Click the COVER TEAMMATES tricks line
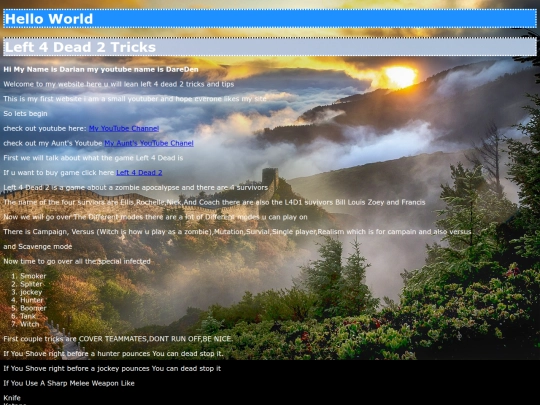 point(118,339)
